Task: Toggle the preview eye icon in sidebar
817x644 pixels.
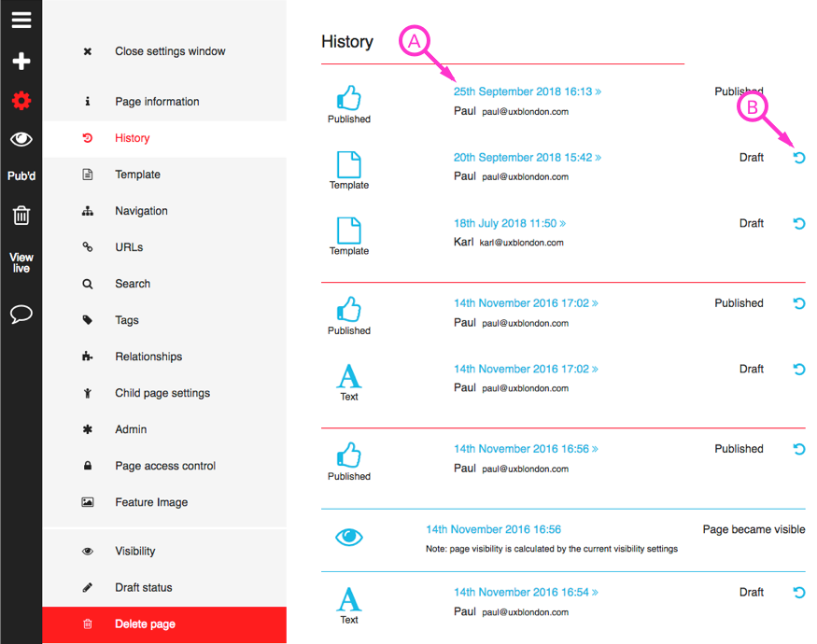Action: [x=21, y=139]
